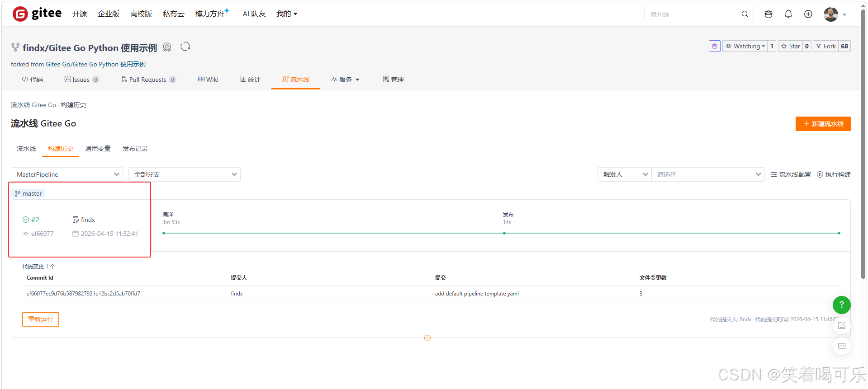Click the fork count 68
Screen dimensions: 868x389
coord(844,46)
